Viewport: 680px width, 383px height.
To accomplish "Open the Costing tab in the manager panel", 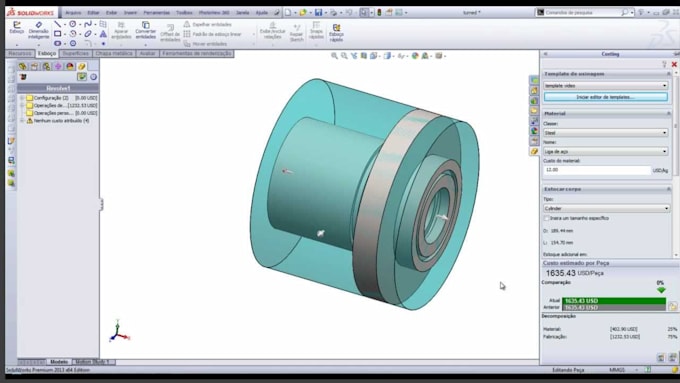I will [82, 66].
